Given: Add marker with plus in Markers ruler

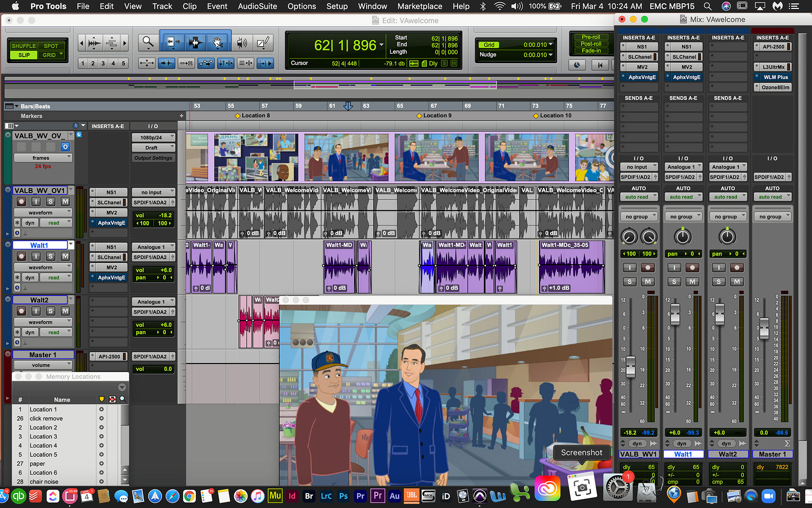Looking at the screenshot, I should tap(181, 116).
